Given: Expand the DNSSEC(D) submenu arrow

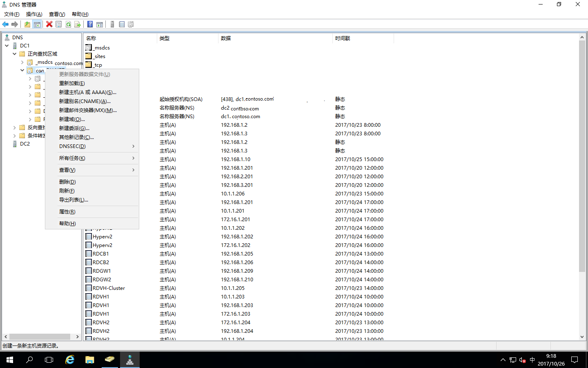Looking at the screenshot, I should tap(133, 146).
